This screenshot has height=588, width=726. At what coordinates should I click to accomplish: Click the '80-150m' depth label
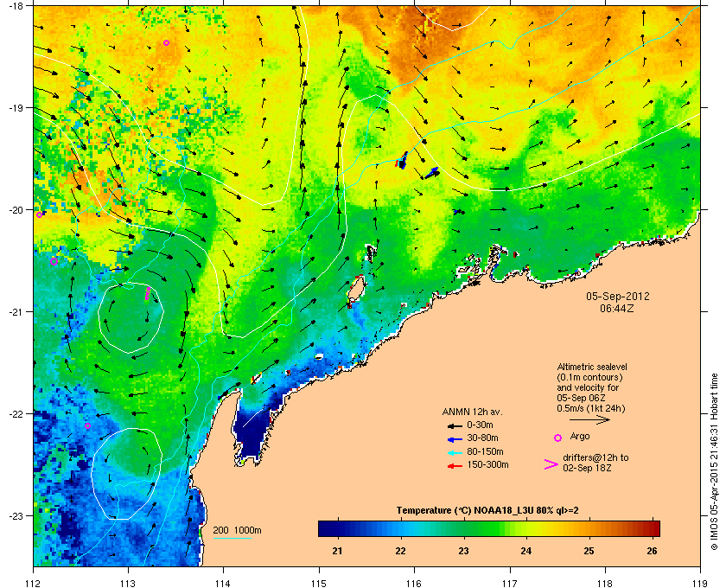pyautogui.click(x=485, y=451)
